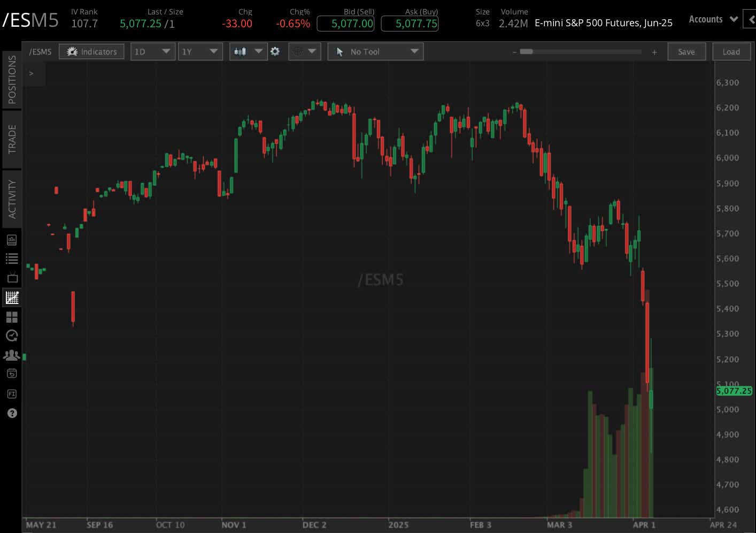The image size is (756, 533).
Task: Open the help question mark icon
Action: click(12, 413)
